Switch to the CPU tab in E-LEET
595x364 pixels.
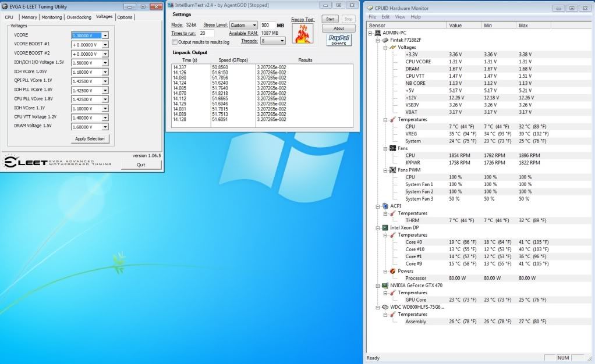tap(9, 17)
